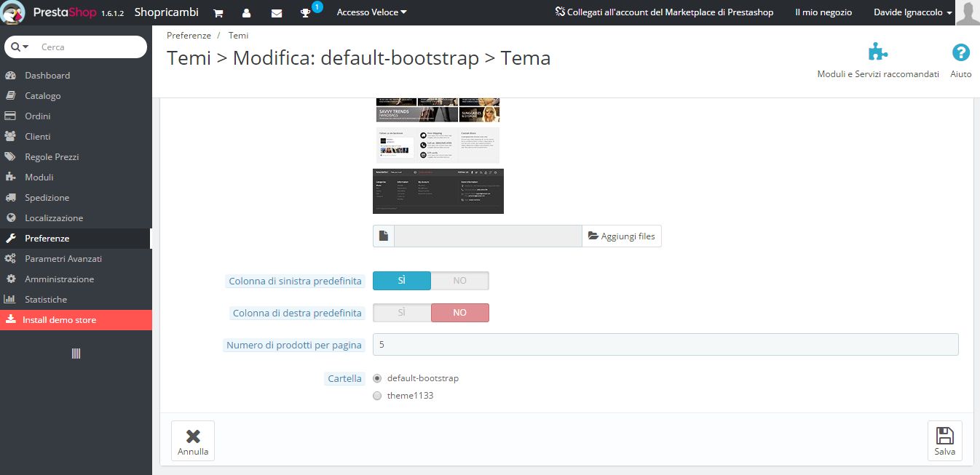Click the Preferenze breadcrumb link
The image size is (980, 475).
coord(189,35)
